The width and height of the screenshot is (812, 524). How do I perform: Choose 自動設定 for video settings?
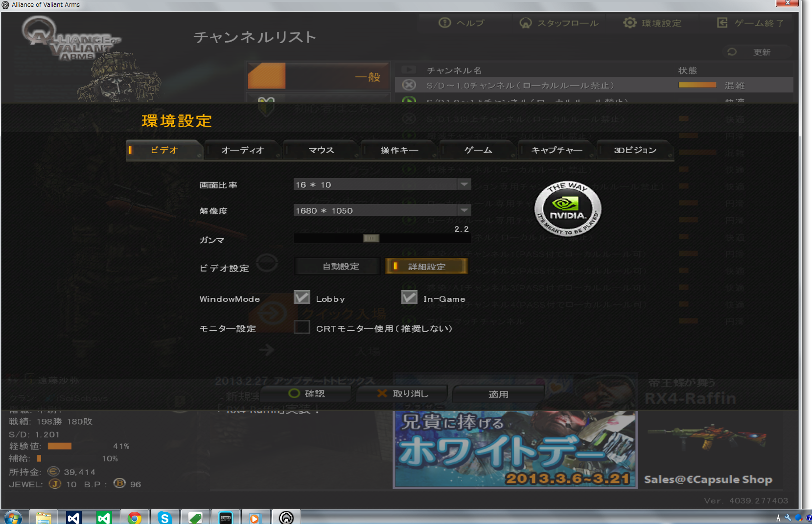[338, 266]
